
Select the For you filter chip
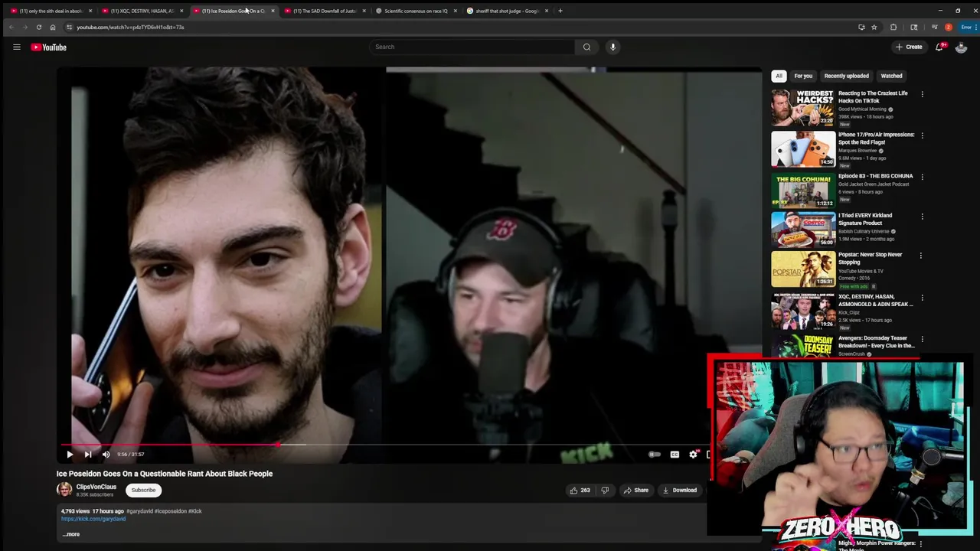[x=803, y=76]
